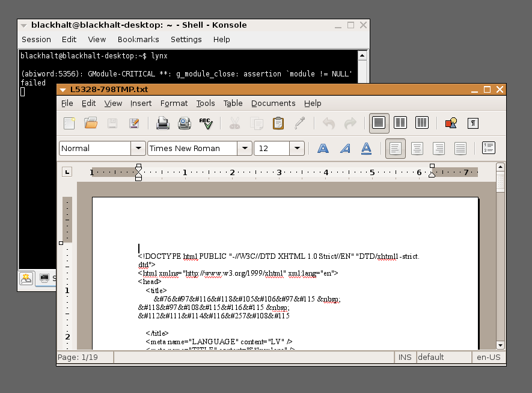Click the Save As icon with pencil

tap(133, 123)
